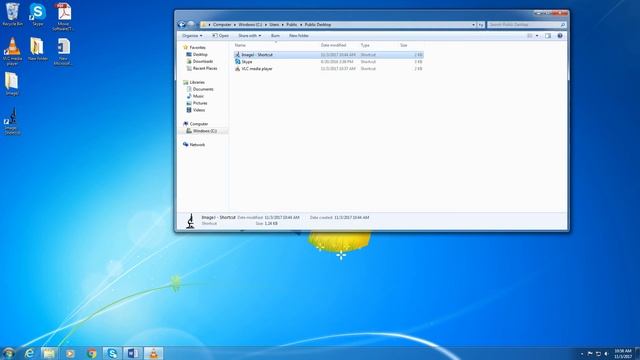Open the address bar history dropdown arrow
640x360 pixels.
(473, 25)
